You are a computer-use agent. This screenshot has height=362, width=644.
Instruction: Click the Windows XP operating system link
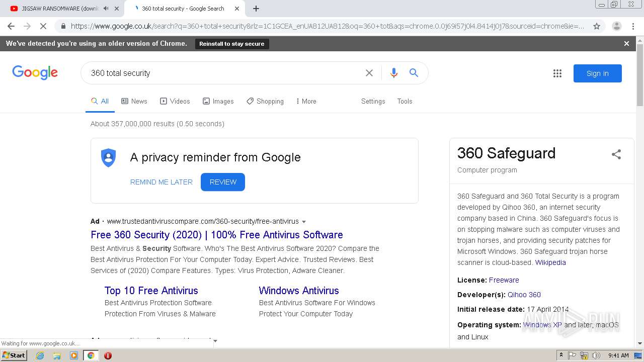[x=542, y=325]
